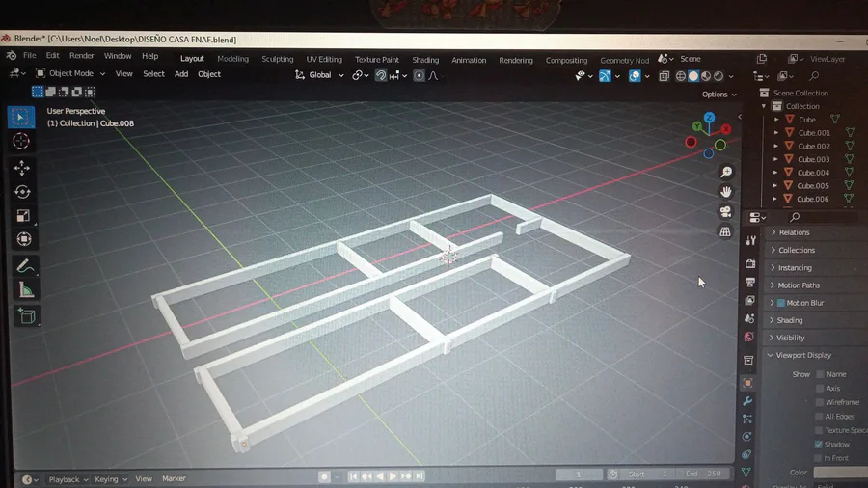Viewport: 868px width, 488px height.
Task: Open the Keying dropdown
Action: (110, 479)
